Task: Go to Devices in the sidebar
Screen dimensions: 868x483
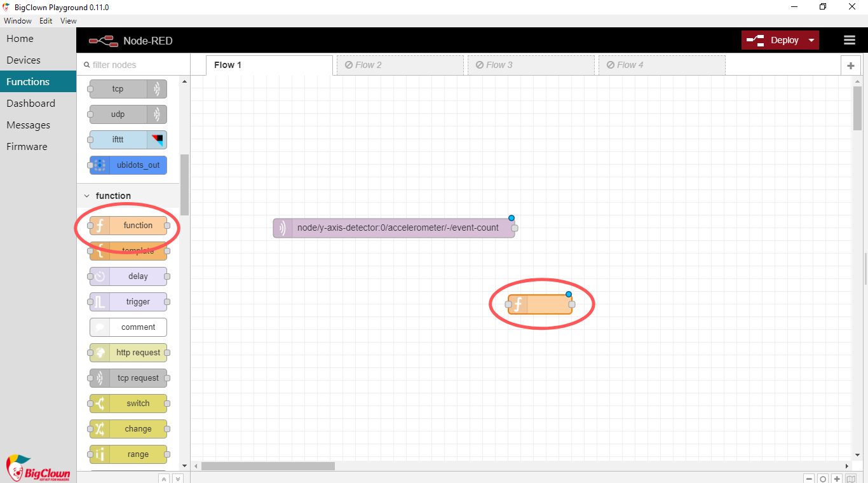Action: click(38, 60)
